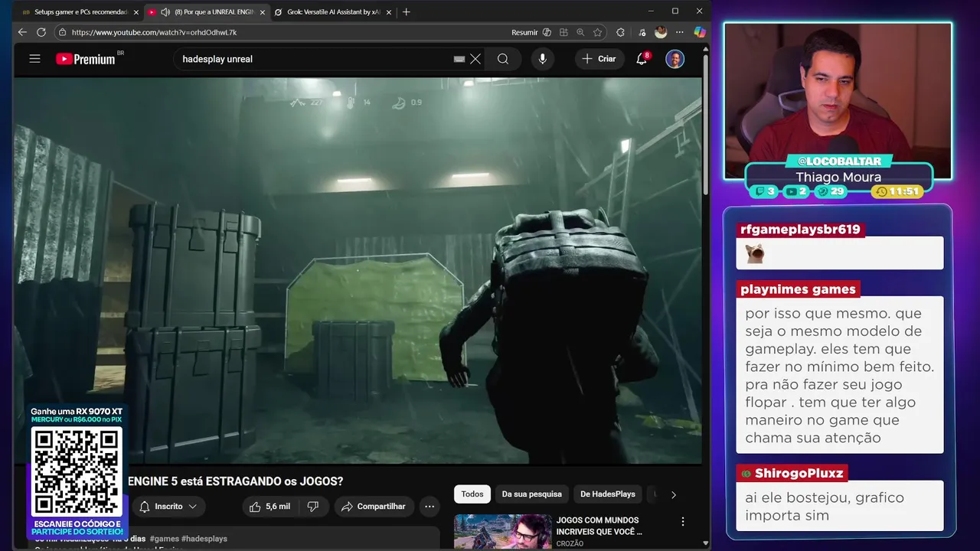The width and height of the screenshot is (980, 551).
Task: Close the Grok tab
Action: coord(388,12)
